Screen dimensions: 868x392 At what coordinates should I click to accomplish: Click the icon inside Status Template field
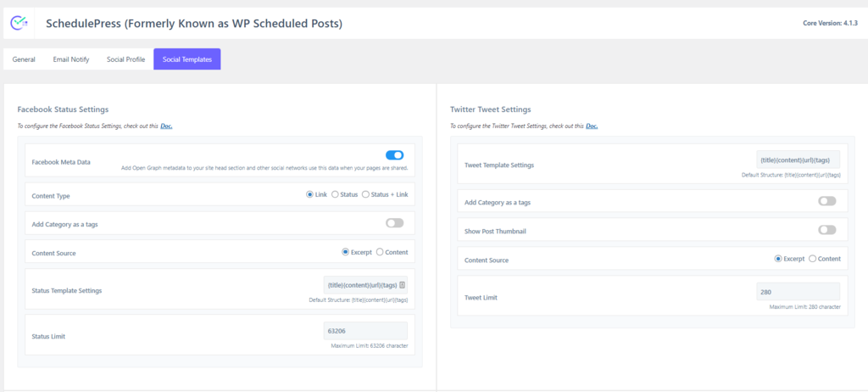[402, 285]
